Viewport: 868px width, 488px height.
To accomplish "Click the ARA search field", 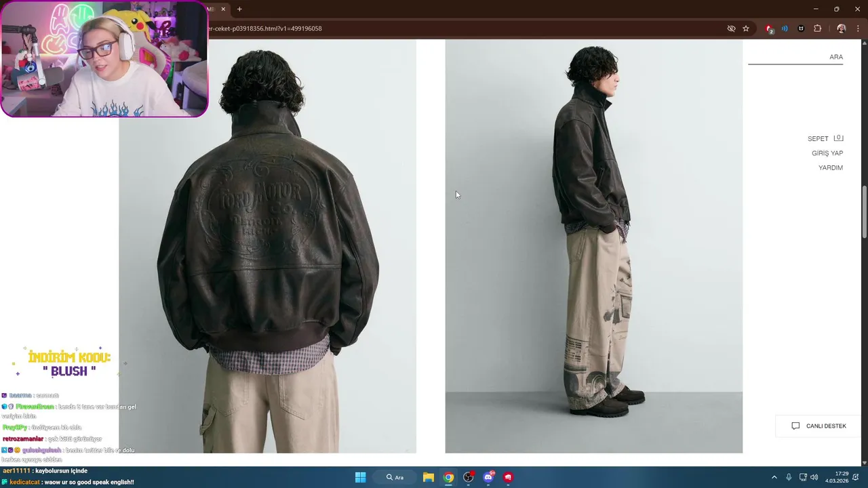I will tap(795, 57).
